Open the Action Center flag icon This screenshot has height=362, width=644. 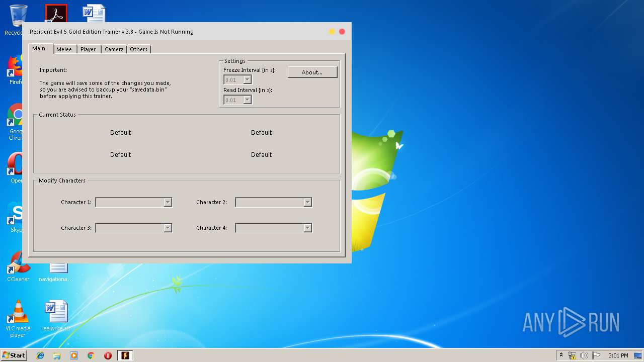click(596, 355)
